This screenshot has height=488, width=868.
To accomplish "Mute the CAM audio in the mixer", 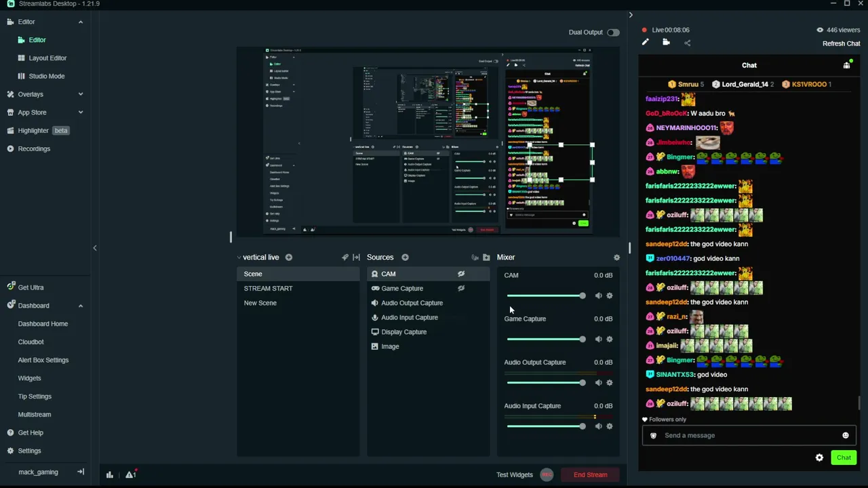I will click(x=598, y=296).
